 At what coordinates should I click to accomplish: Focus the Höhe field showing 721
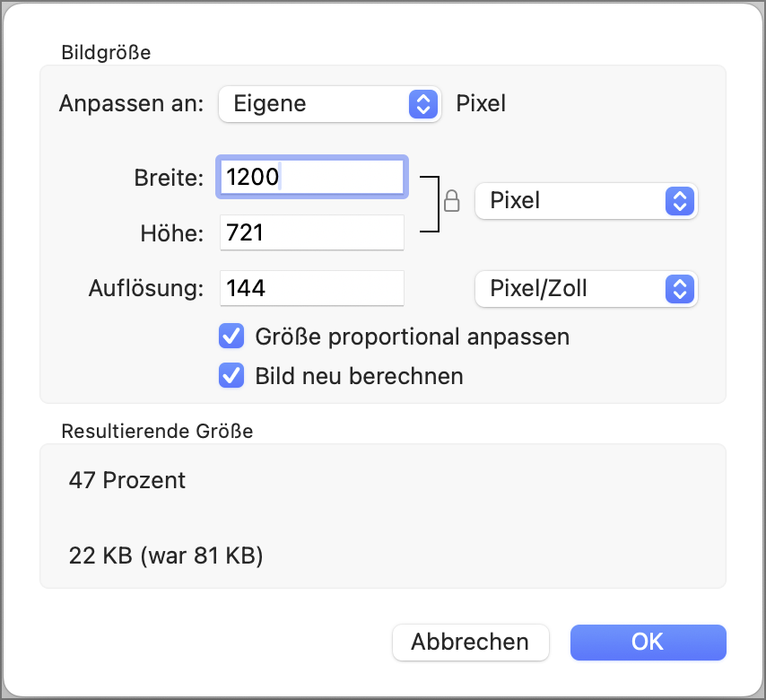pos(312,234)
